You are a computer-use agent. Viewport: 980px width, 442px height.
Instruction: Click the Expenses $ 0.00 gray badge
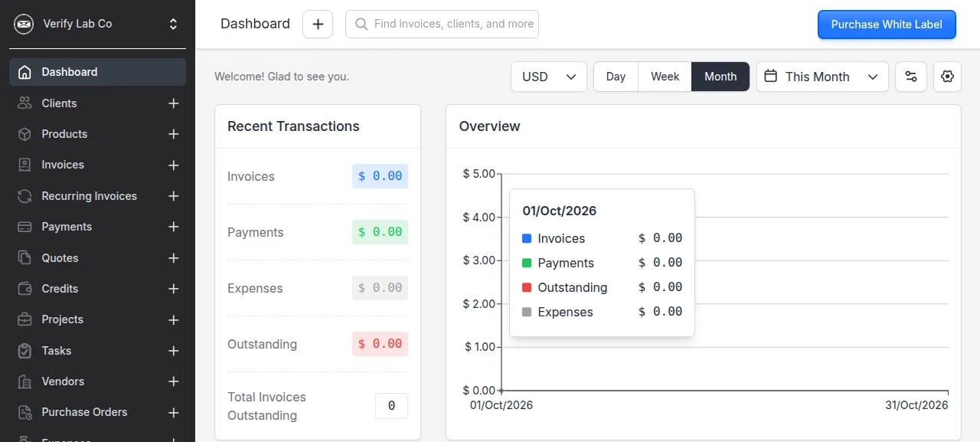(x=380, y=288)
